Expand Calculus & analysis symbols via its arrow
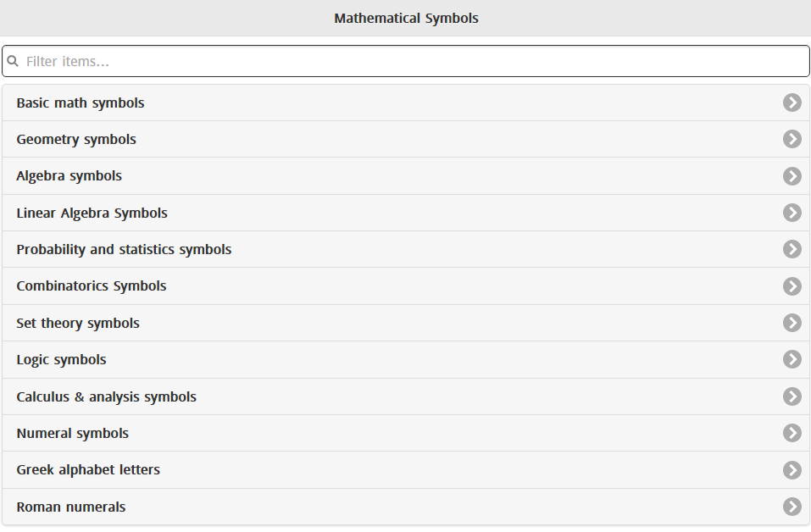811x532 pixels. click(x=792, y=396)
